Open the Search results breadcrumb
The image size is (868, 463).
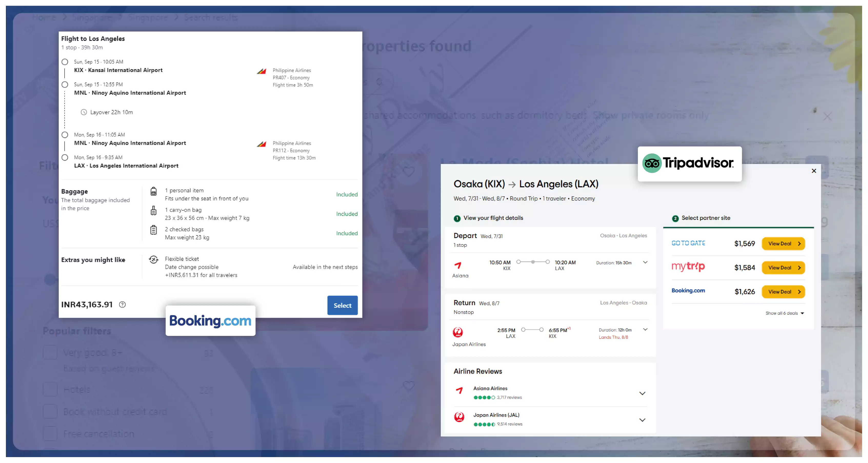pyautogui.click(x=211, y=17)
